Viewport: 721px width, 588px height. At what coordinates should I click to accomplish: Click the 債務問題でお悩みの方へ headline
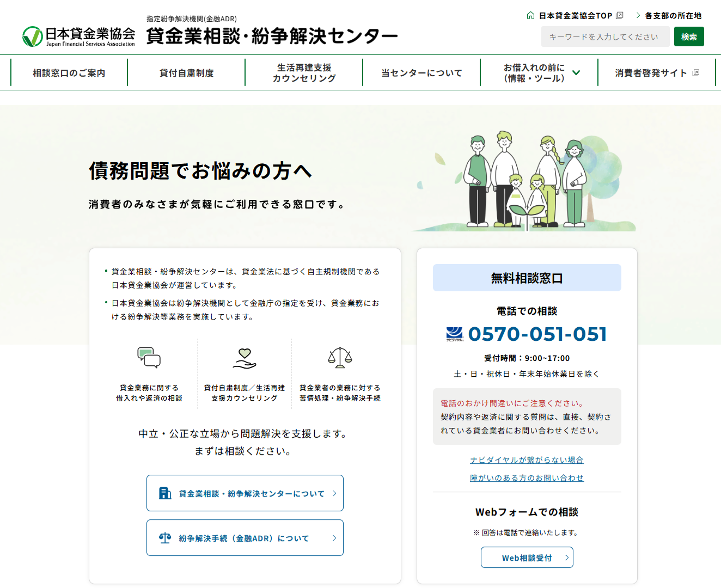[200, 171]
